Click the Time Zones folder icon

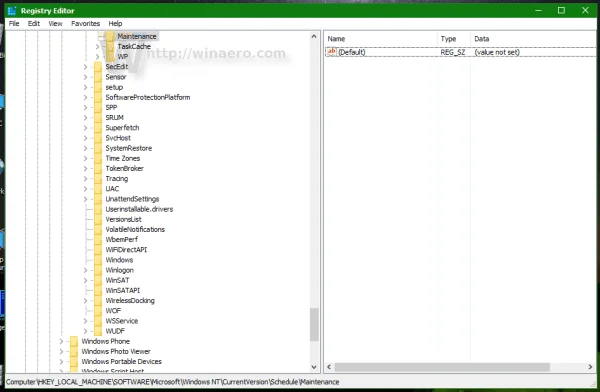click(98, 158)
